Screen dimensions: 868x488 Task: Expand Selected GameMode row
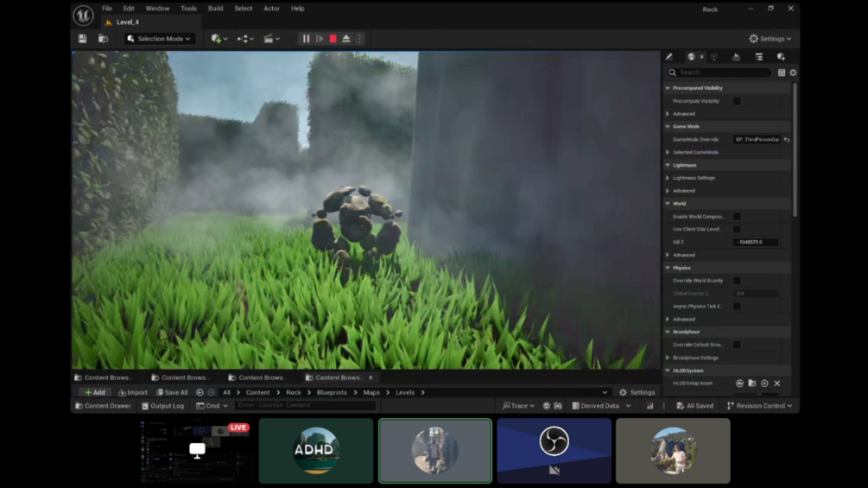[668, 152]
